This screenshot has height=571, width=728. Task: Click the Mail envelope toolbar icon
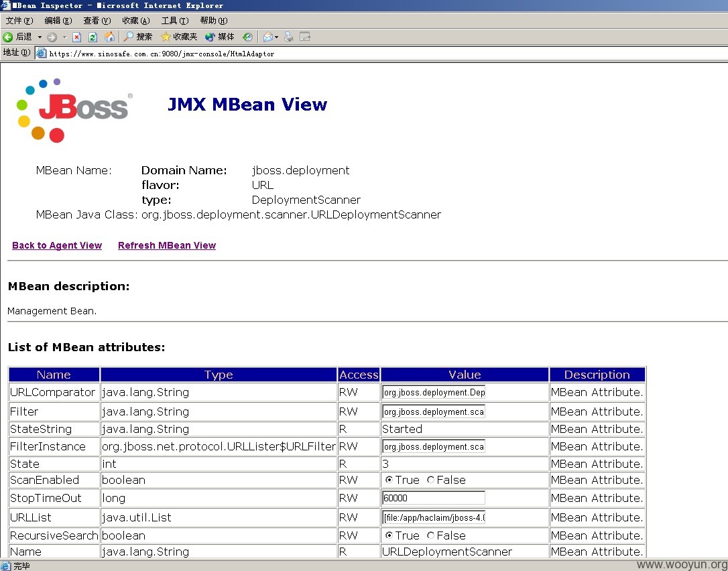(268, 37)
